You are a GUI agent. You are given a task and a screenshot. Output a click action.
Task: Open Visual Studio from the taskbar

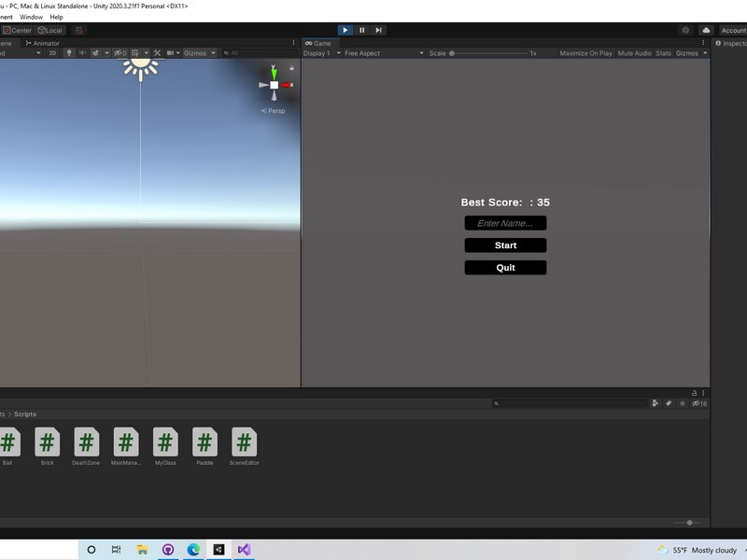click(244, 550)
